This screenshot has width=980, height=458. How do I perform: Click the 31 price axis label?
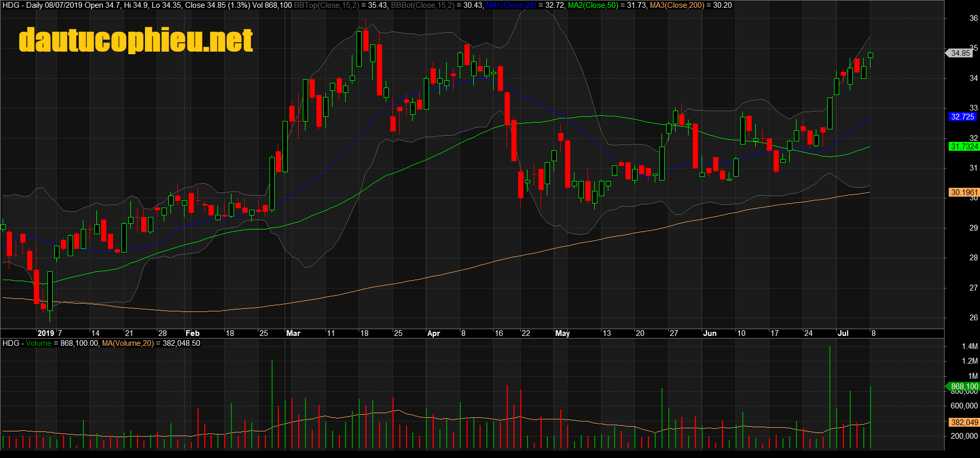tap(973, 168)
